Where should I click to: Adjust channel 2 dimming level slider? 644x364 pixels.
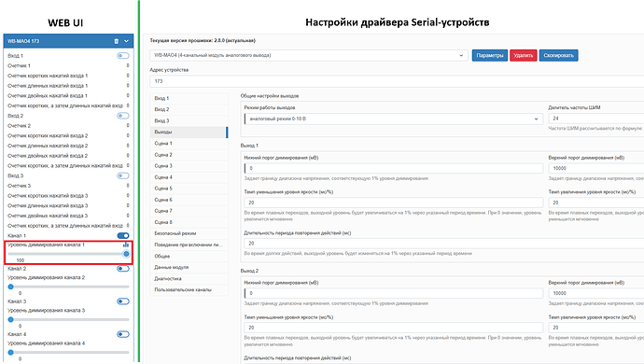(x=68, y=287)
